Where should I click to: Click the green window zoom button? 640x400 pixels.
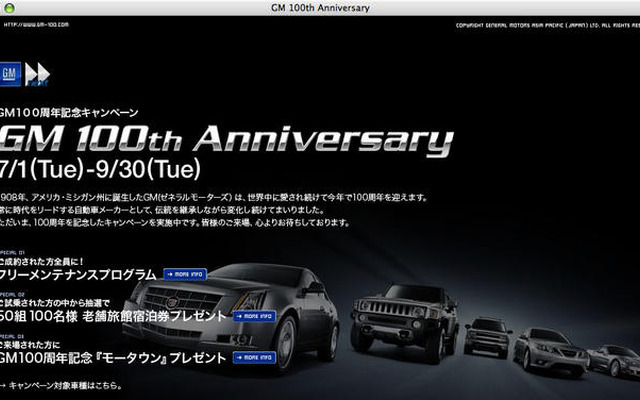(x=9, y=8)
